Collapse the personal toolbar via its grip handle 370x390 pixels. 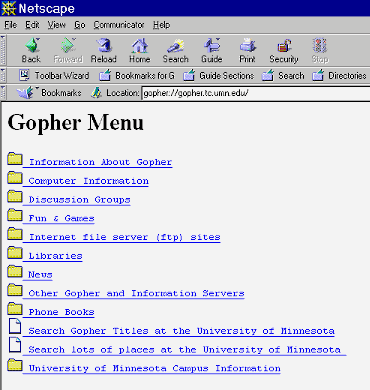pyautogui.click(x=3, y=76)
